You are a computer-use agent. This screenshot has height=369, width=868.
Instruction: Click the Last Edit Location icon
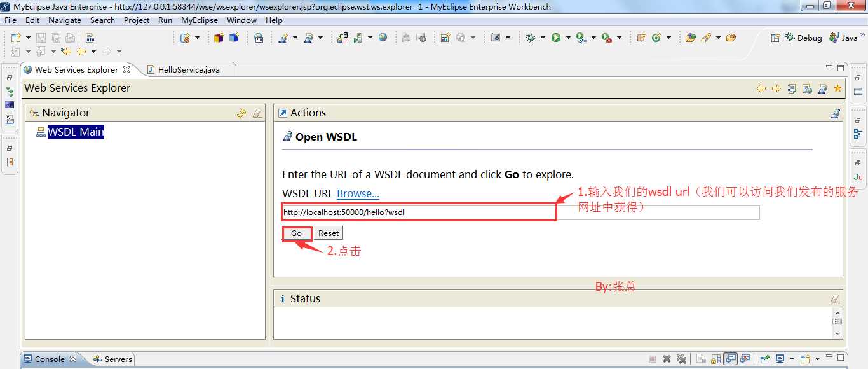(65, 52)
